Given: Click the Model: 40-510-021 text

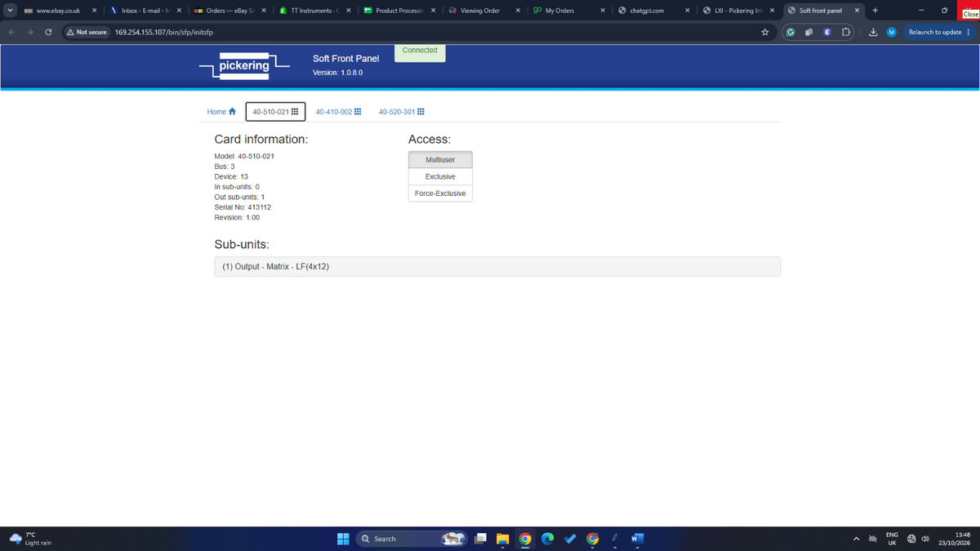Looking at the screenshot, I should (243, 156).
